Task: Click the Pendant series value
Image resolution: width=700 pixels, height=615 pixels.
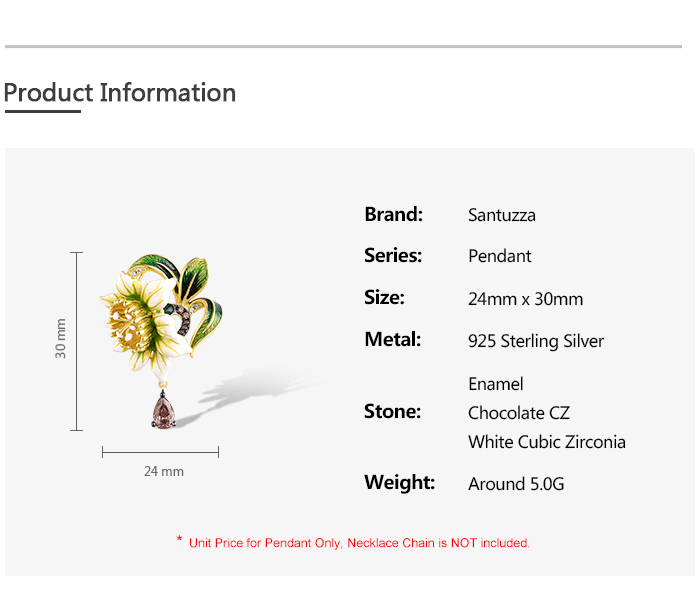Action: (x=500, y=256)
